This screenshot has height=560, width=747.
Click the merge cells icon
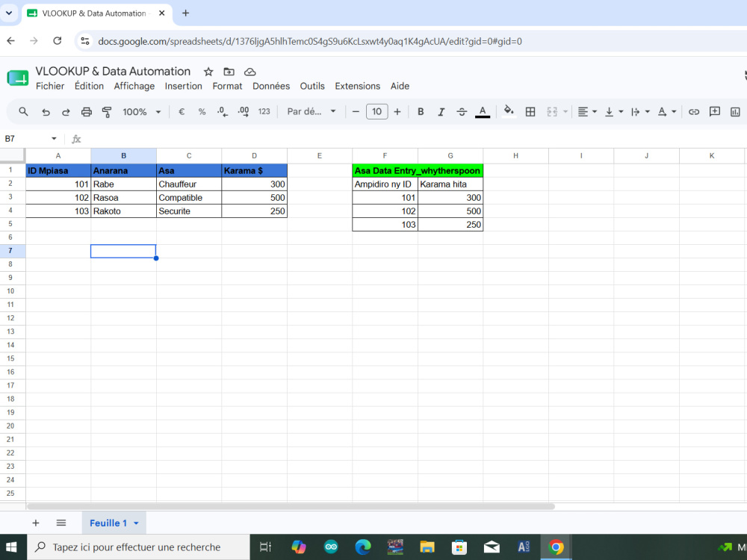pos(552,112)
